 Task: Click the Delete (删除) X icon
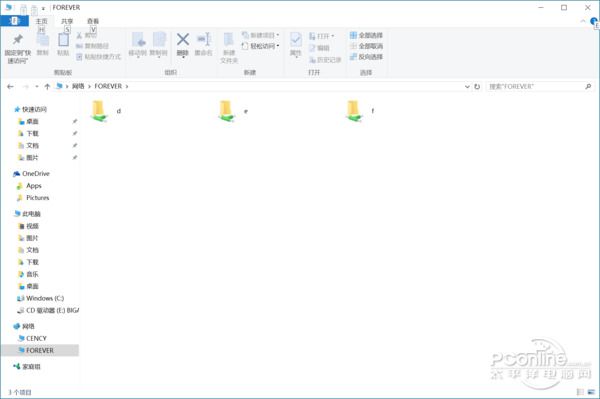click(183, 39)
